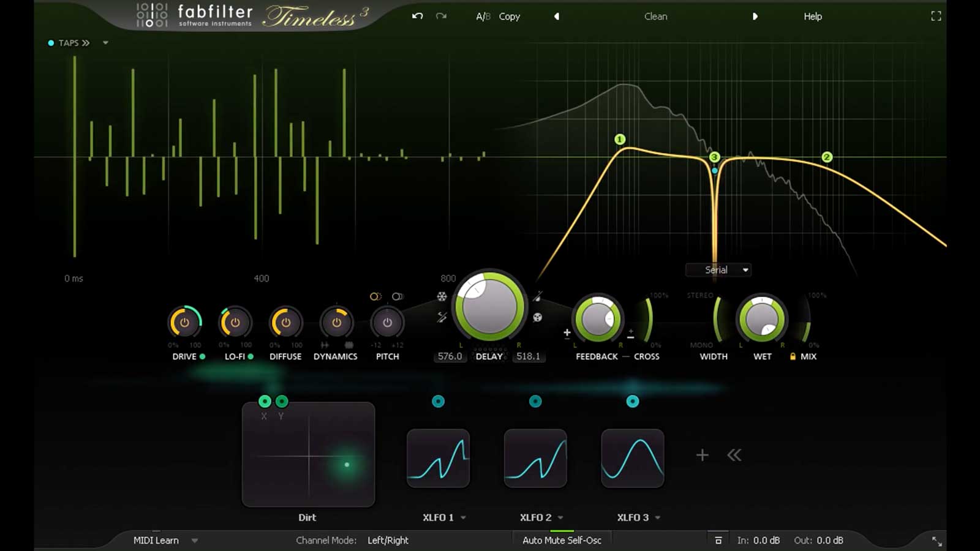Viewport: 980px width, 551px height.
Task: Click the crossed-arrows icon left of Delay knob
Action: (442, 317)
